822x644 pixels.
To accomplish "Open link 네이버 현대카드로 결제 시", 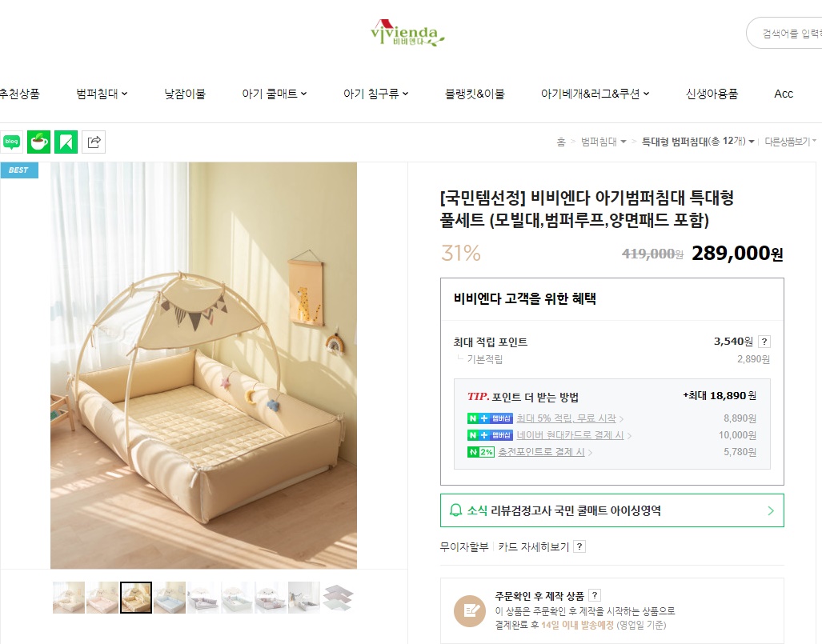I will (570, 435).
